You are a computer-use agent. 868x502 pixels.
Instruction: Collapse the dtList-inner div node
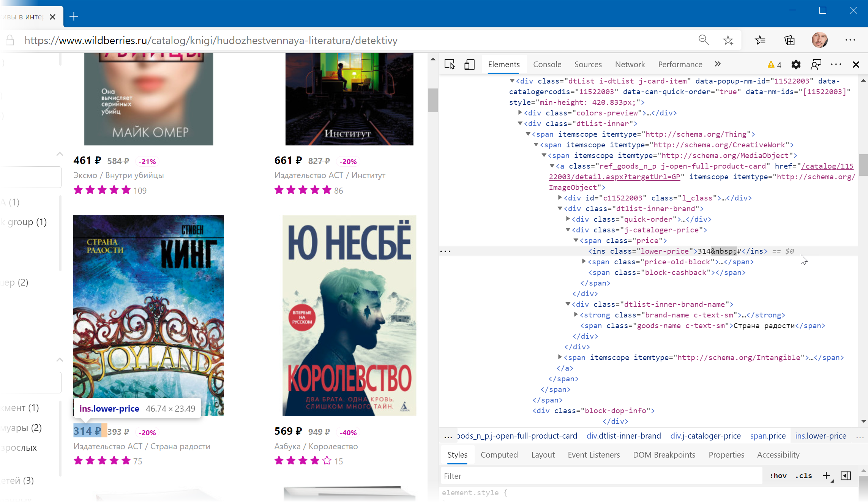click(520, 123)
